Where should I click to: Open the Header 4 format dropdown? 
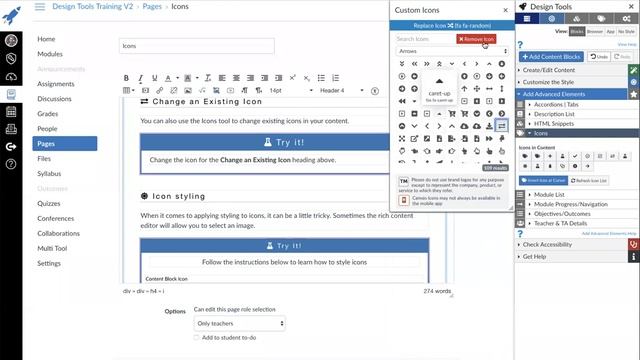point(342,90)
